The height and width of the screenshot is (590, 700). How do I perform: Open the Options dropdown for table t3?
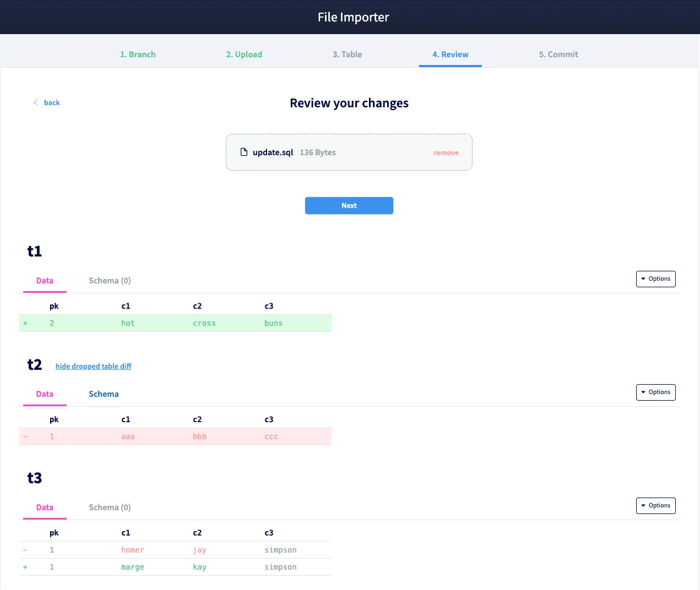coord(655,506)
